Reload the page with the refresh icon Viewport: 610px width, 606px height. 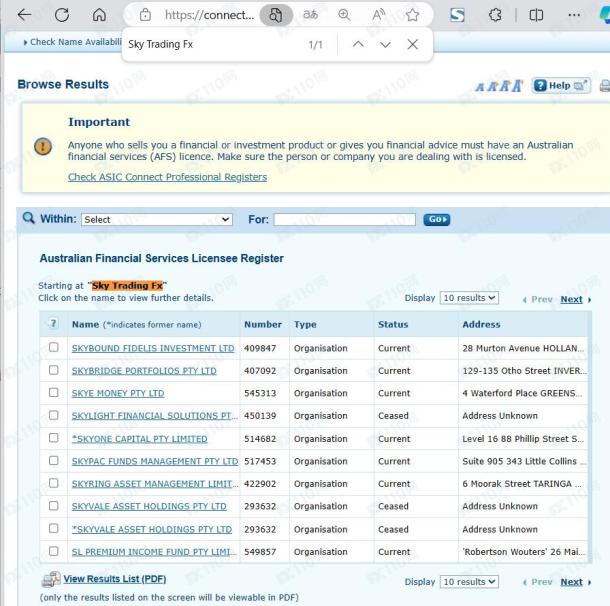pos(62,15)
